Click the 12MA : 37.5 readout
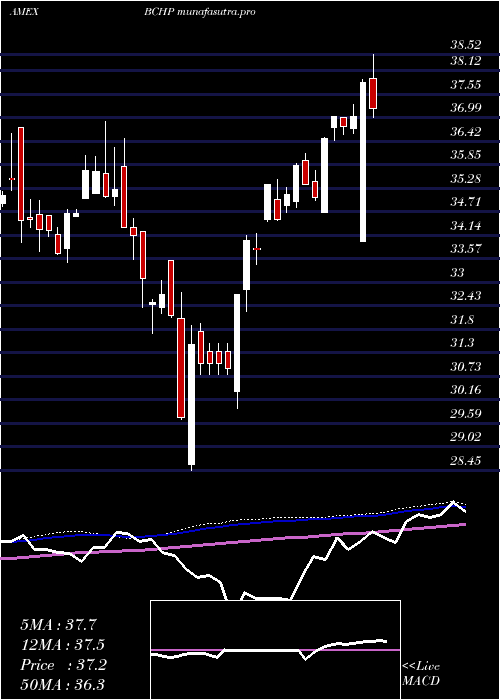The height and width of the screenshot is (700, 500). pos(63,645)
